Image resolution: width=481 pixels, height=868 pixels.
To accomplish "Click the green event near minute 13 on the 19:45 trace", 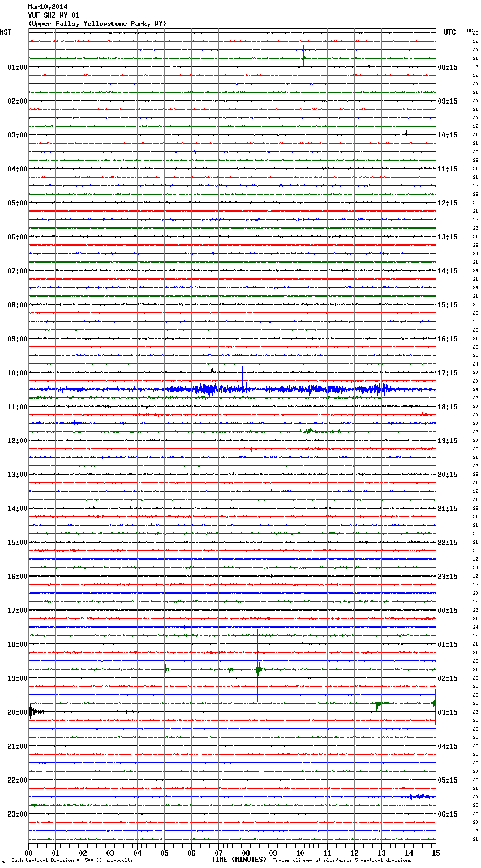I will 378,703.
